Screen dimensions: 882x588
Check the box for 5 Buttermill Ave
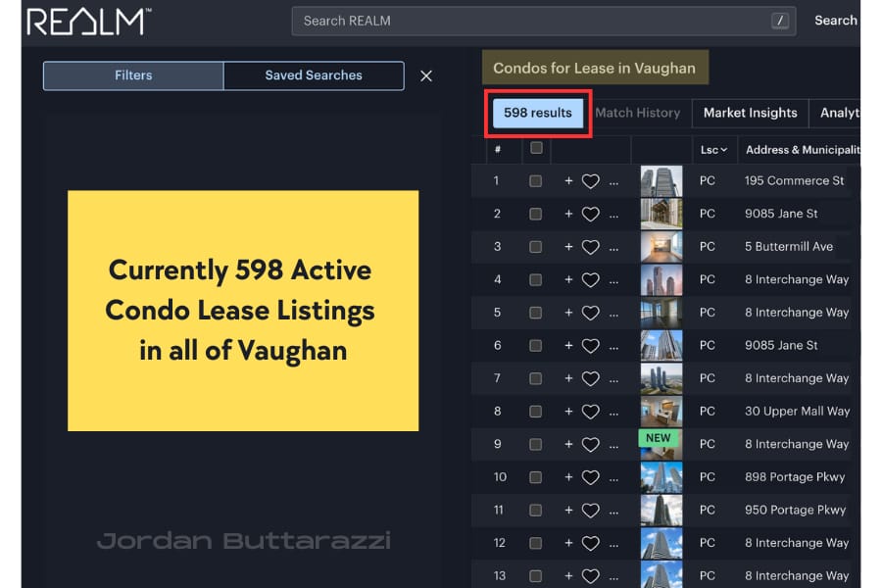(x=535, y=247)
